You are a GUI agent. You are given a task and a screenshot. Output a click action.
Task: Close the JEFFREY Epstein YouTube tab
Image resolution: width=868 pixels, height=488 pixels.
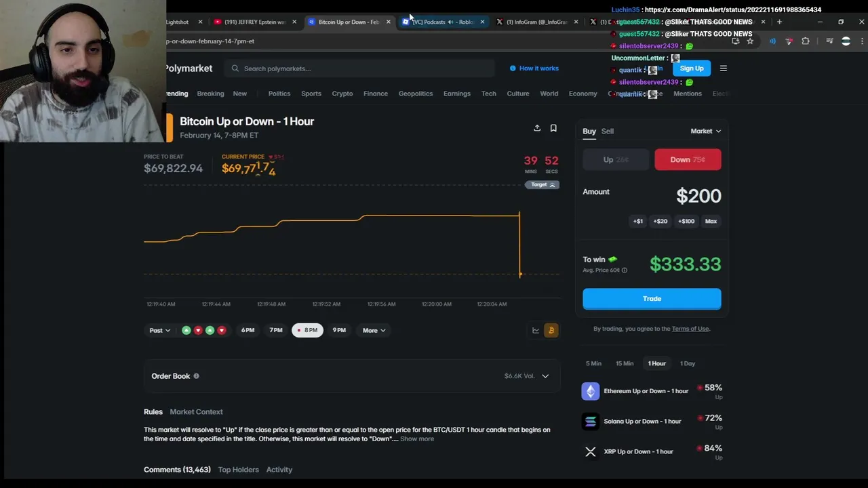294,22
